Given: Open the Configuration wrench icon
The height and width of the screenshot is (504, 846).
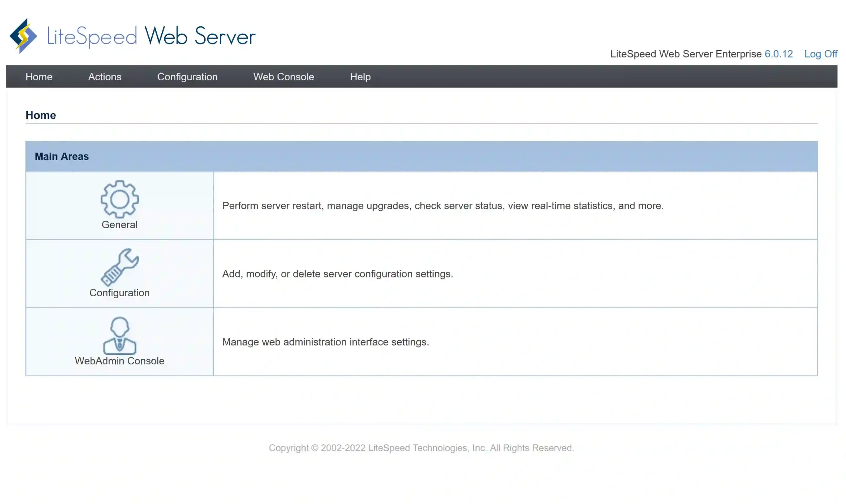Looking at the screenshot, I should pyautogui.click(x=120, y=267).
